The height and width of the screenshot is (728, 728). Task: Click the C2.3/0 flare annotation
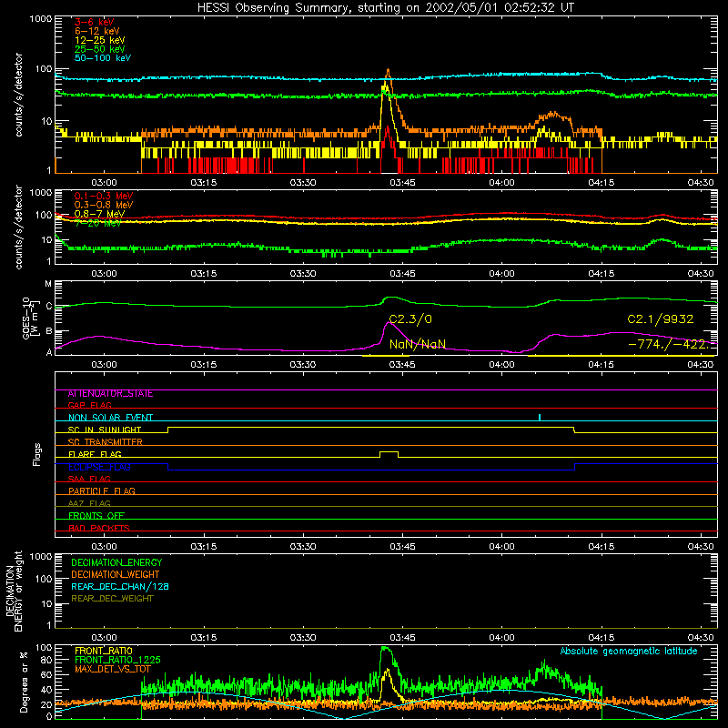click(410, 319)
